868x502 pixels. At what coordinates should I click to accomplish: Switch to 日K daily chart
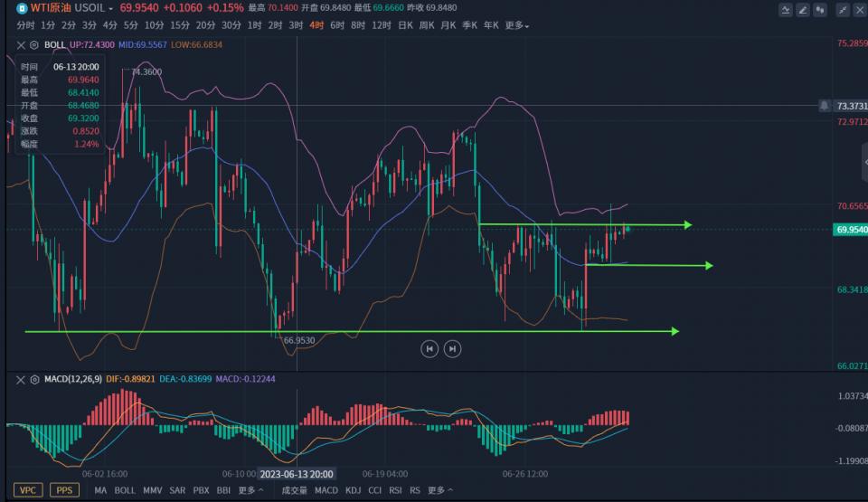tap(405, 25)
